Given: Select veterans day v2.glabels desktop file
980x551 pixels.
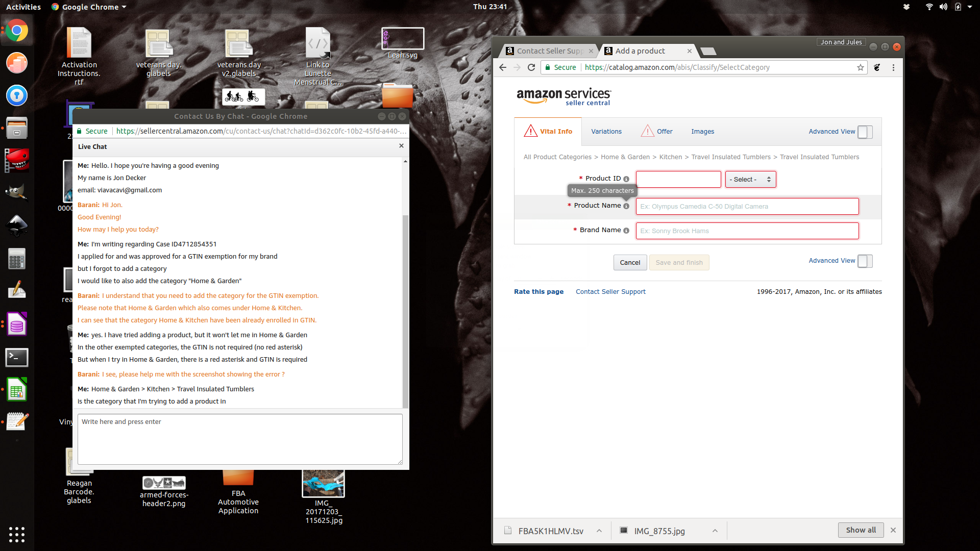Looking at the screenshot, I should 239,53.
